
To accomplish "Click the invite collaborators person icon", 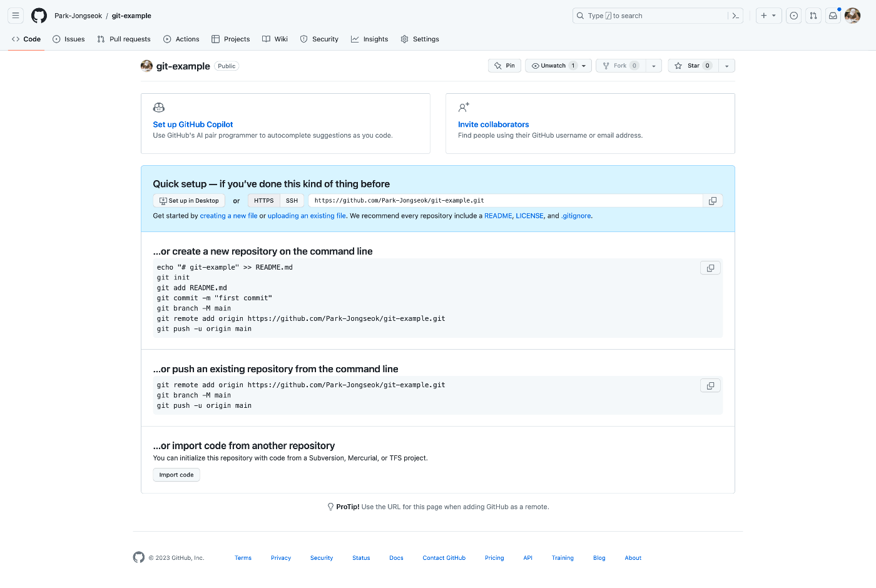I will coord(464,108).
